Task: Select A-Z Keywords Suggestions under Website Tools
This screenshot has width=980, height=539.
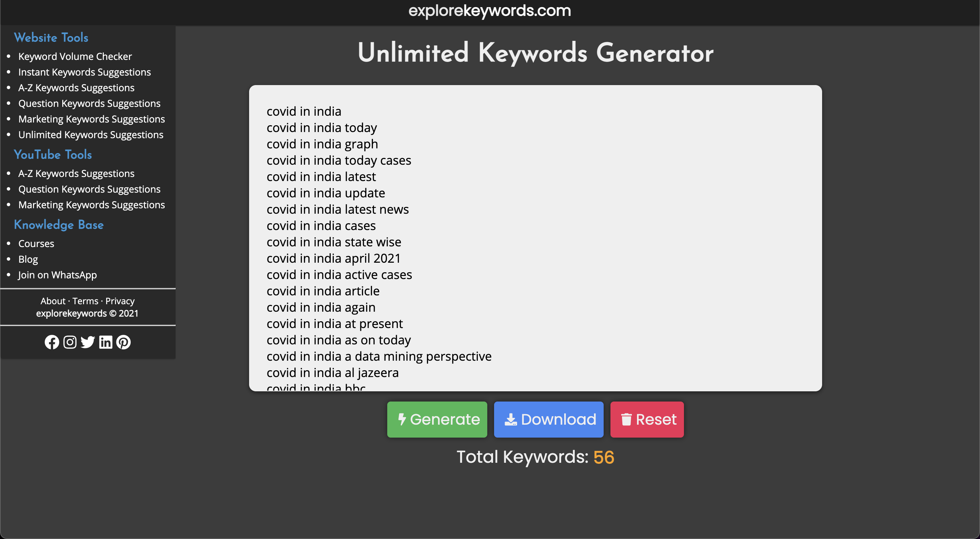Action: [x=76, y=87]
